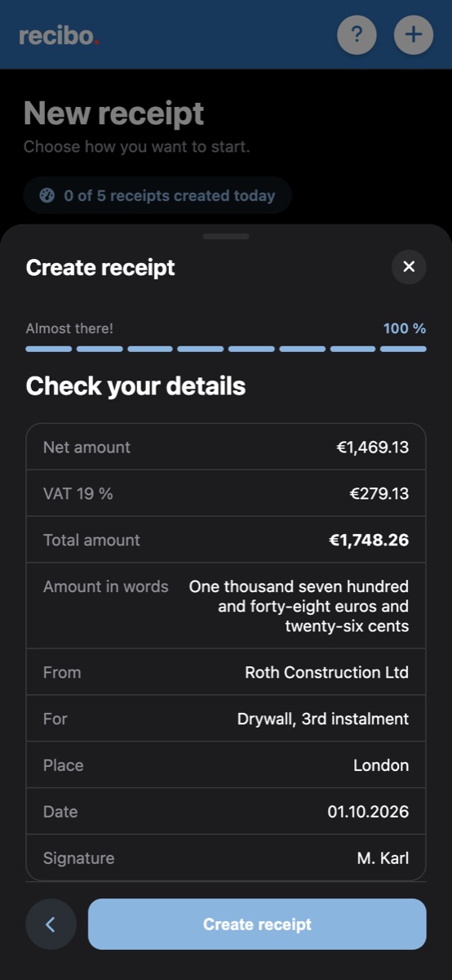Go back with the left chevron button

pyautogui.click(x=51, y=924)
